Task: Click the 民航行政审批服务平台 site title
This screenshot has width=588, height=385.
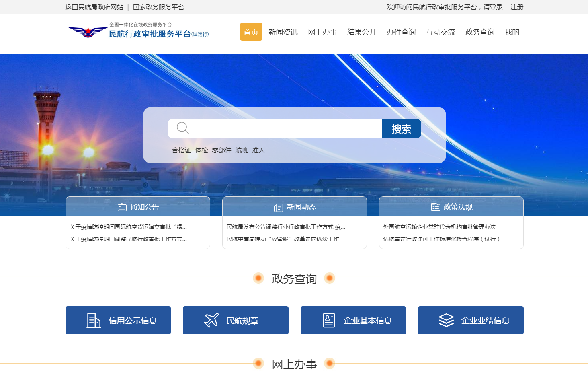Action: [x=150, y=34]
